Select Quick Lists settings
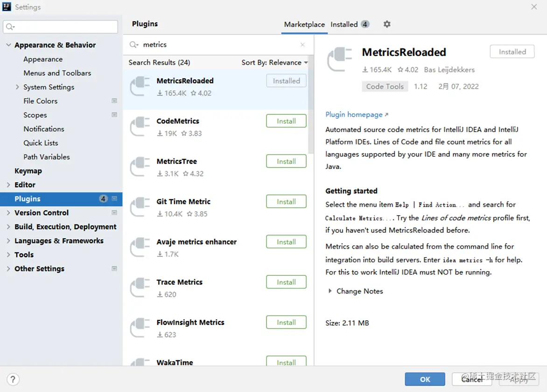 (41, 143)
